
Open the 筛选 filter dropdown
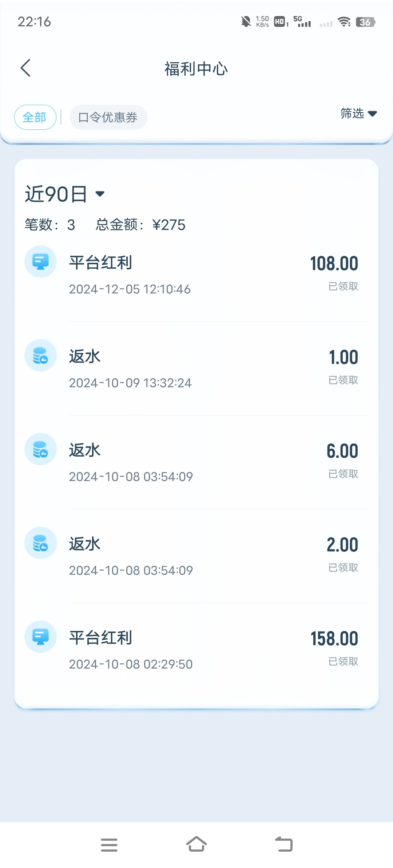coord(358,114)
